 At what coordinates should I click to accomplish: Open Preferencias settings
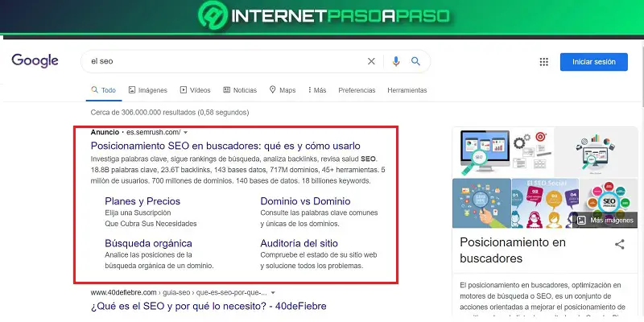pyautogui.click(x=357, y=90)
